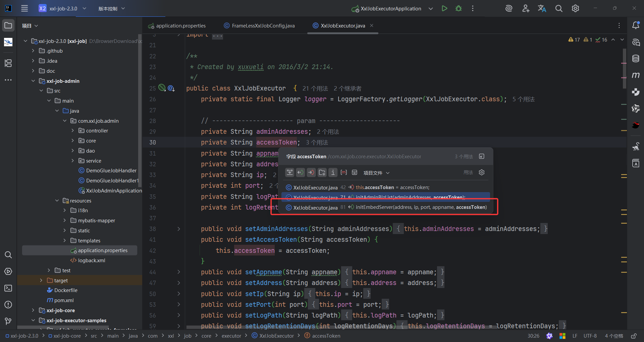Select usage at line 42 this.accessToken
This screenshot has width=644, height=342.
click(x=386, y=187)
